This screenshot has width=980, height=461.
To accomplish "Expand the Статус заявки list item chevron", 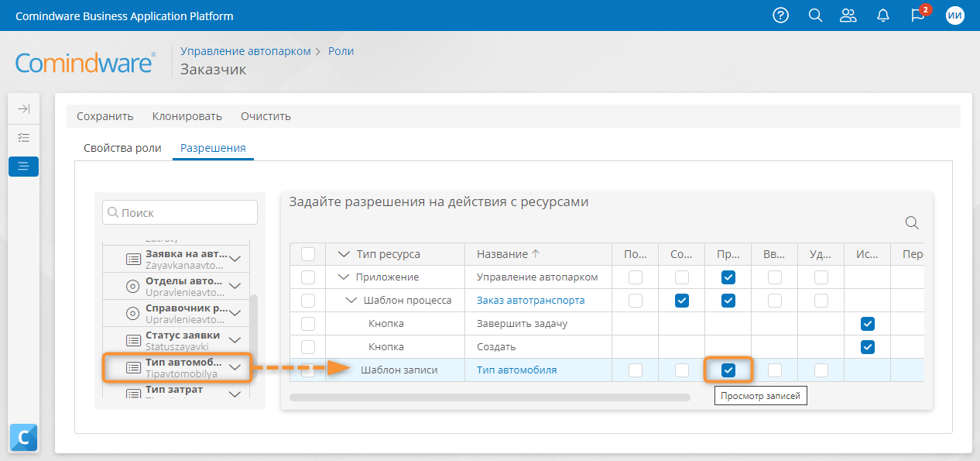I will click(236, 340).
